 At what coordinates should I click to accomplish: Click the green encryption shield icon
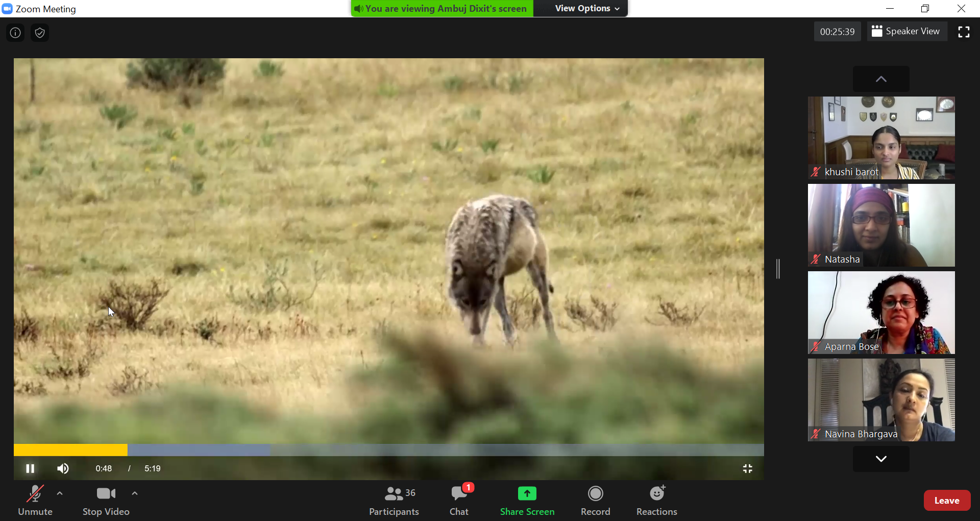tap(40, 33)
